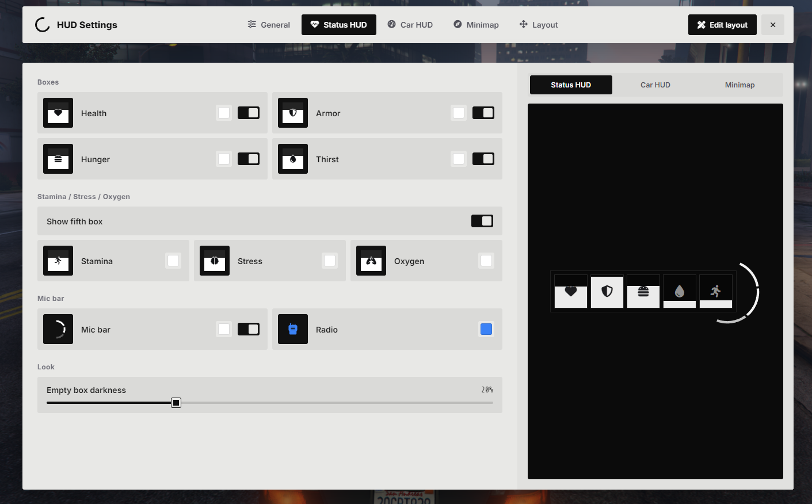Disable the Hunger box switch
The height and width of the screenshot is (504, 812).
coord(249,159)
